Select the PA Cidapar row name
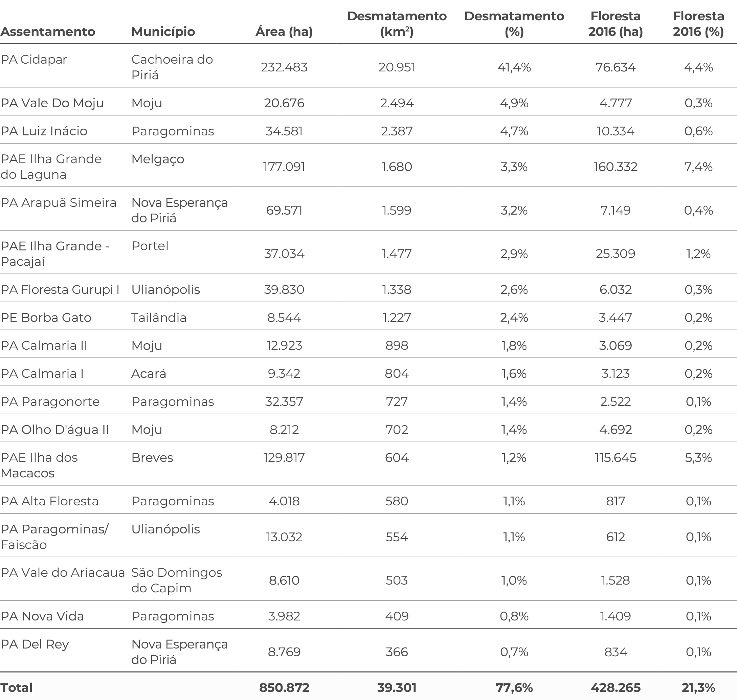 [x=33, y=59]
